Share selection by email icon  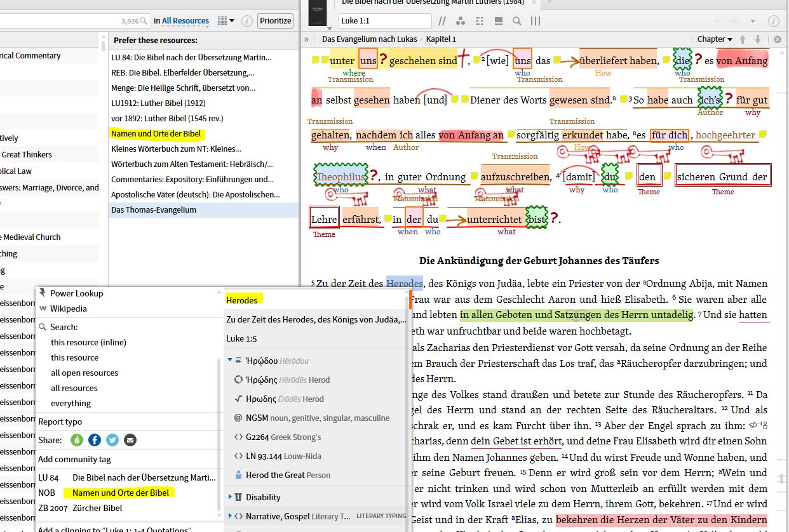(130, 440)
